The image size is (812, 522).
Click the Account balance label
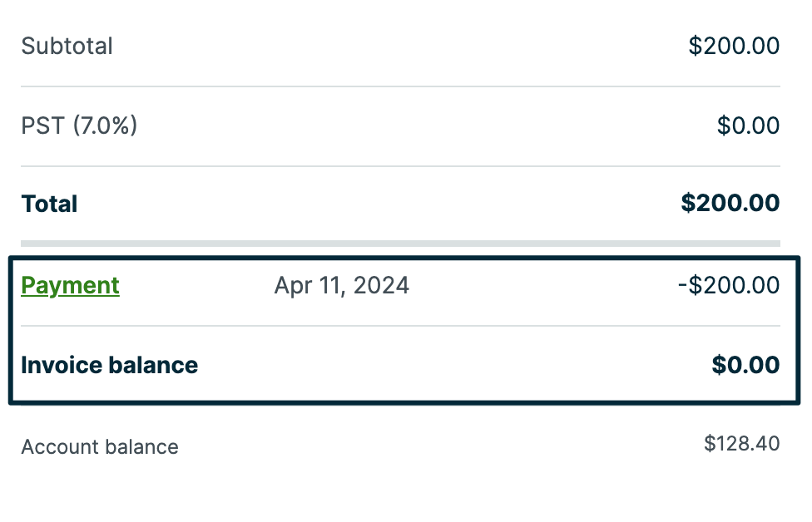[x=99, y=447]
